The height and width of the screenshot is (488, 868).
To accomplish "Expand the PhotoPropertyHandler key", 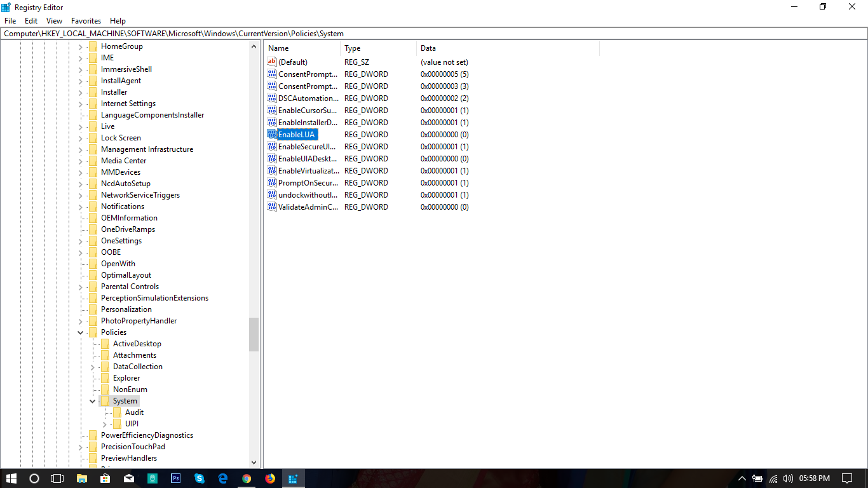I will tap(81, 321).
